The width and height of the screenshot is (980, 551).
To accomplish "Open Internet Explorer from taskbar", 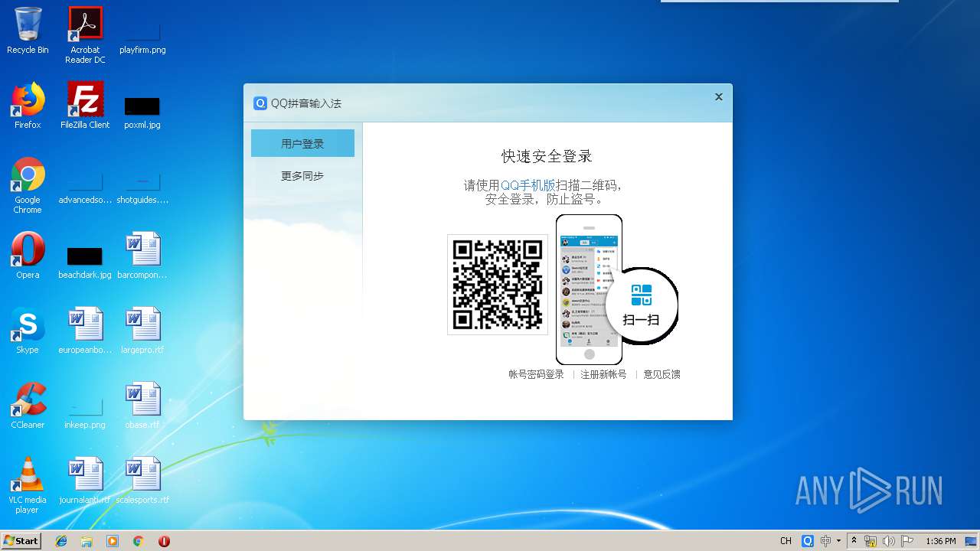I will coord(61,541).
